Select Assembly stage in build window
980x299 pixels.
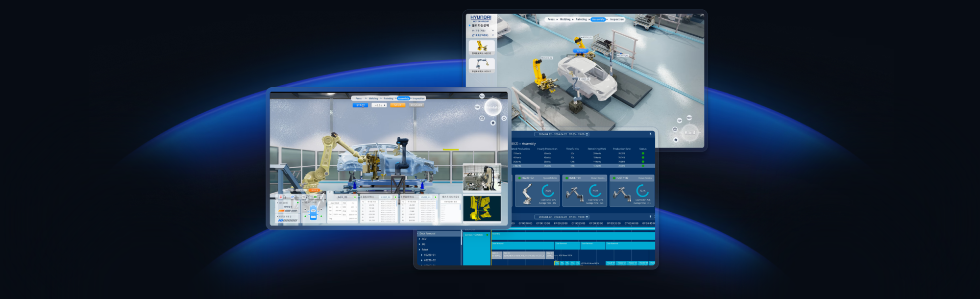coord(598,20)
